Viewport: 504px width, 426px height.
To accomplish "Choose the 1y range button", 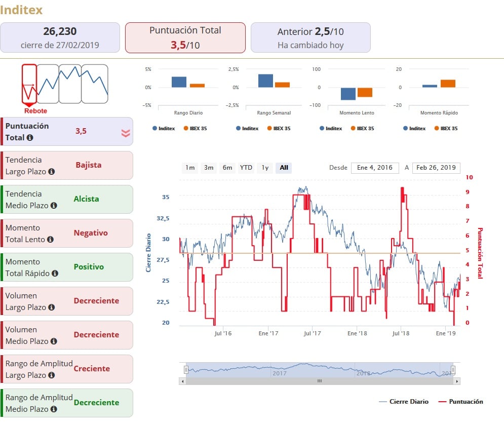I will click(x=265, y=168).
